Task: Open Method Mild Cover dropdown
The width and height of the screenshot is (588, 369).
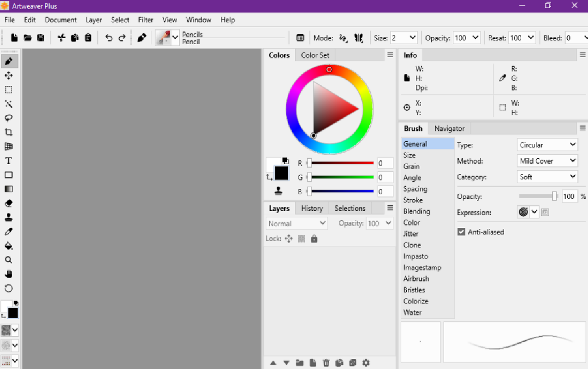Action: [x=547, y=161]
